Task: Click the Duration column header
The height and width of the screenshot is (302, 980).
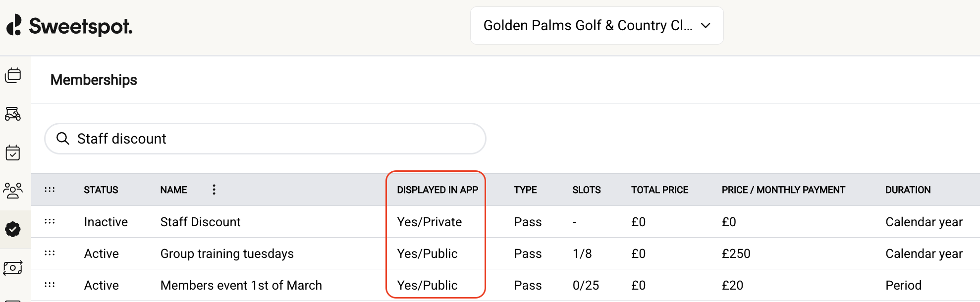Action: point(908,190)
